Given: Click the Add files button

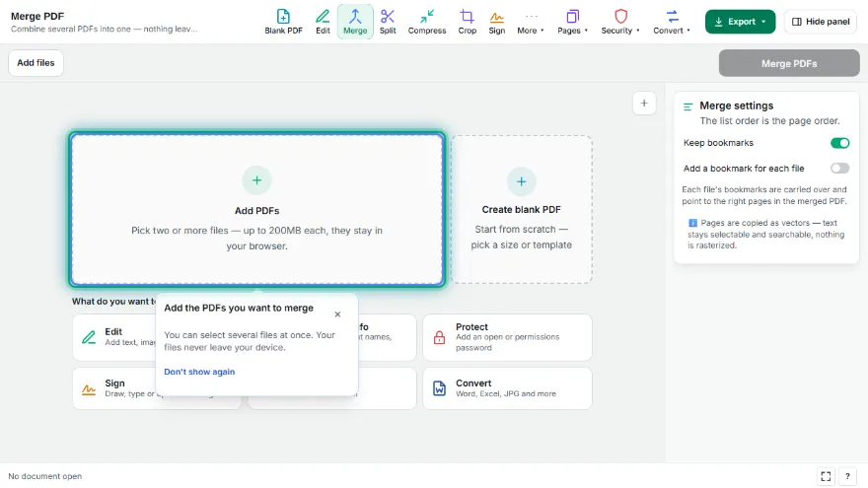Looking at the screenshot, I should coord(36,63).
